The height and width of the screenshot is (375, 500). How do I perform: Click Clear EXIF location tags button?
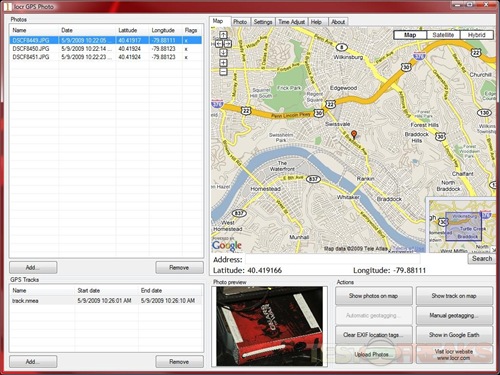click(374, 335)
